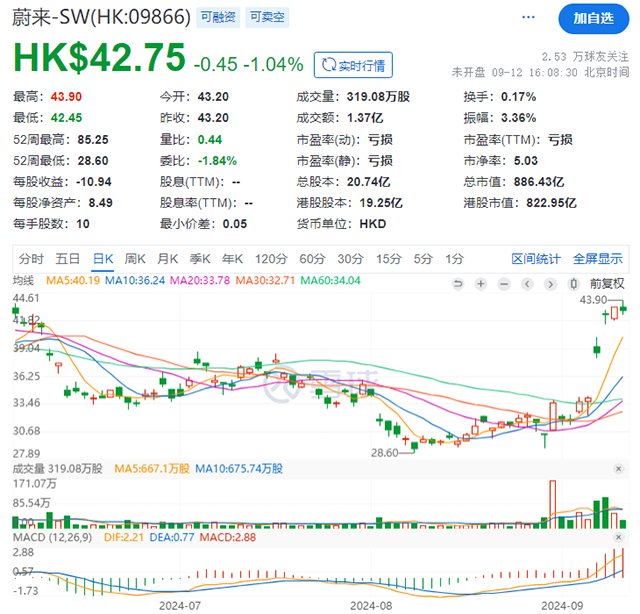Select the 年K chart tab
Image resolution: width=640 pixels, height=614 pixels.
click(232, 259)
